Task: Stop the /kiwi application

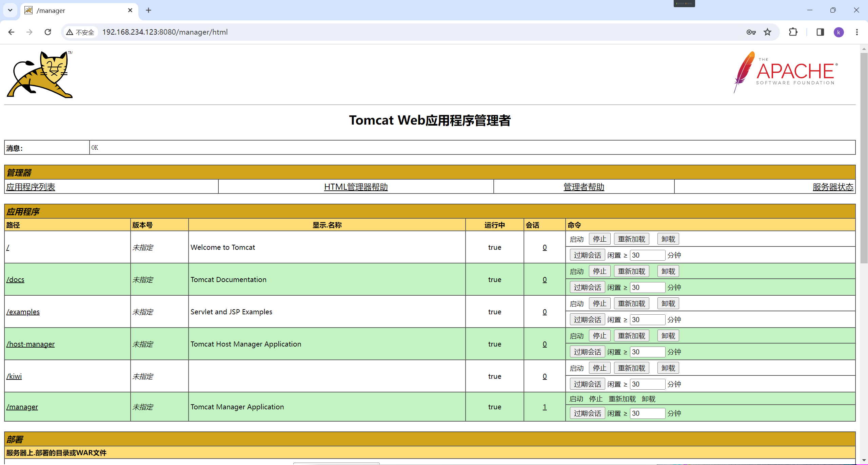Action: coord(599,368)
